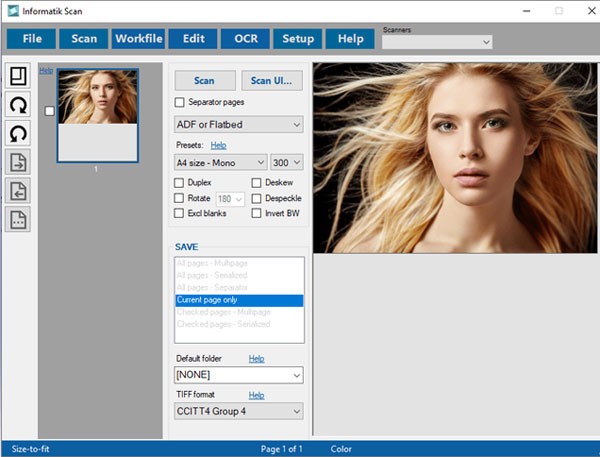The width and height of the screenshot is (600, 457).
Task: Select the page 1 thumbnail
Action: pyautogui.click(x=97, y=115)
